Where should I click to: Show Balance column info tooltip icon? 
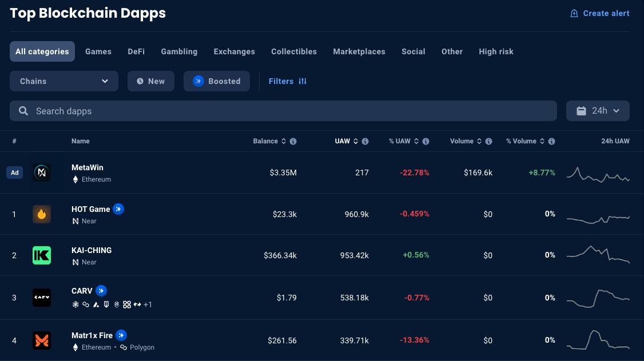(293, 141)
